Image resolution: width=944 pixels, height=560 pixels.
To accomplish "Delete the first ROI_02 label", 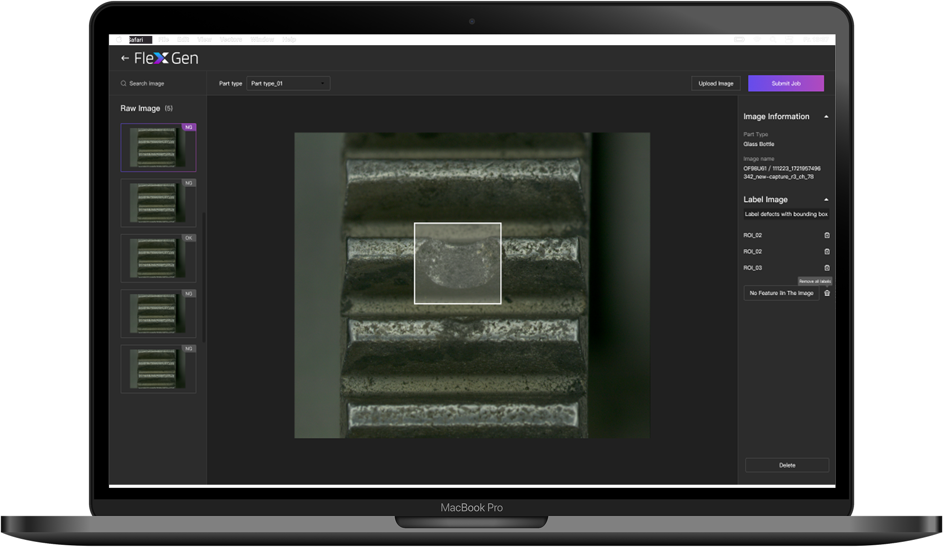I will coord(827,235).
